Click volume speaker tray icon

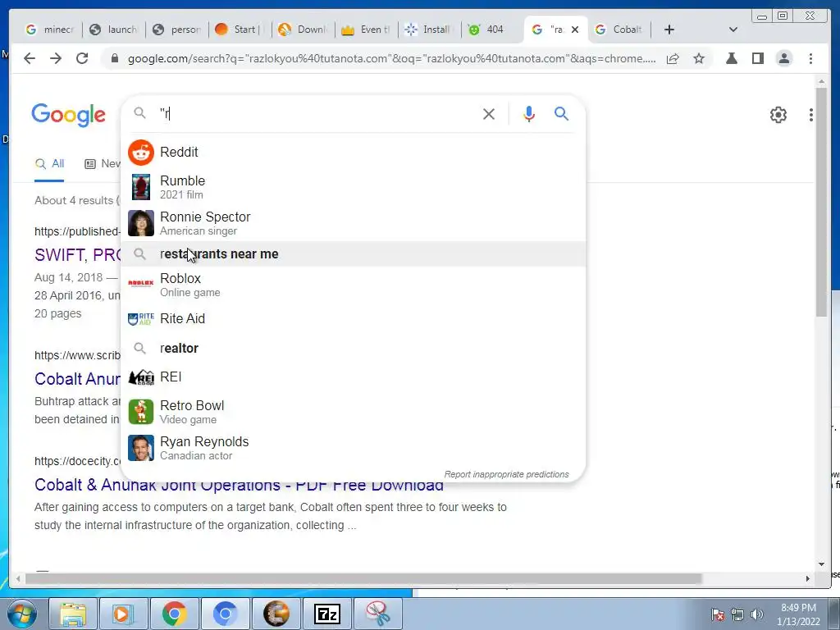tap(756, 614)
